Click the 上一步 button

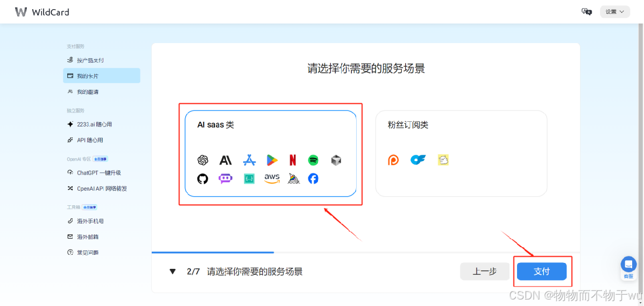click(485, 272)
